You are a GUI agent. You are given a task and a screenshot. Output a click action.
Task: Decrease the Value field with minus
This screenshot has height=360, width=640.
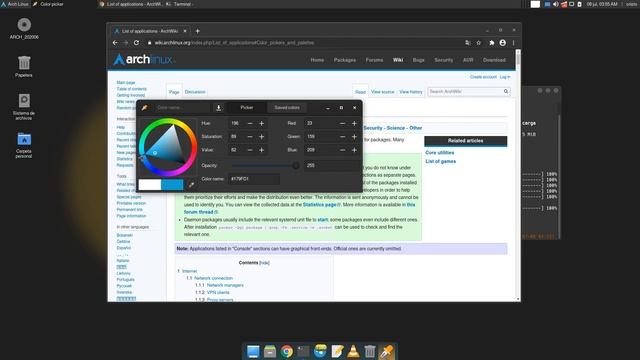click(250, 150)
